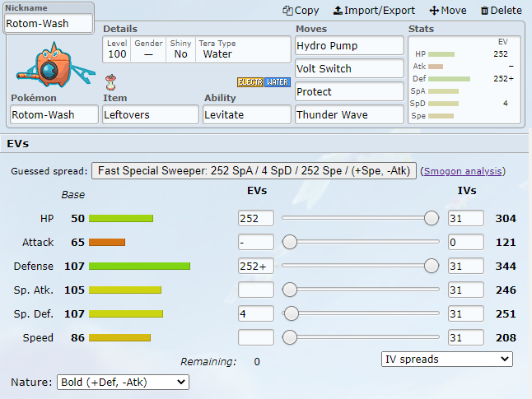Click the EVs section header

pyautogui.click(x=264, y=143)
